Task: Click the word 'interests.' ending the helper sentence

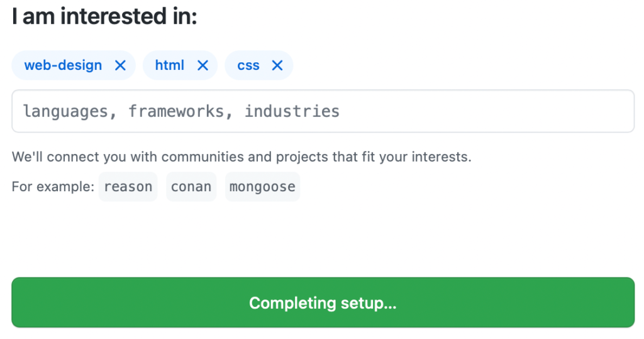Action: (441, 157)
